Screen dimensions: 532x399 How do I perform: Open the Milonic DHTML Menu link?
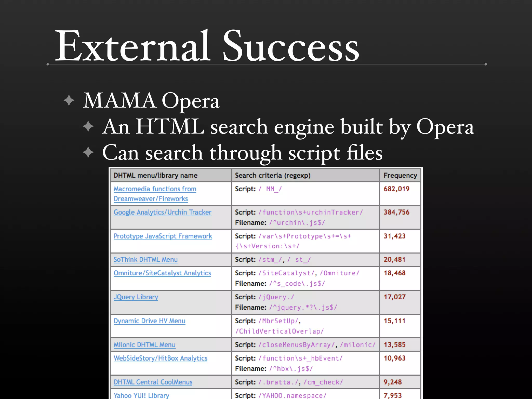coord(145,345)
